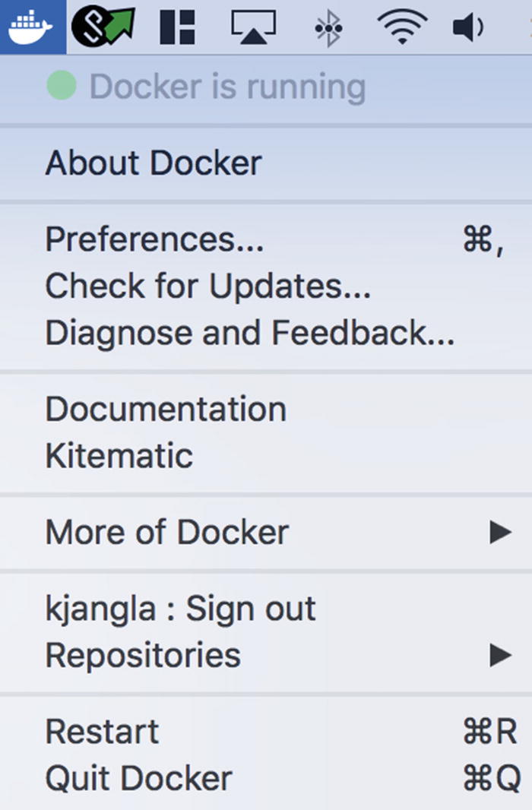Open About Docker
The width and height of the screenshot is (532, 810).
[x=154, y=163]
